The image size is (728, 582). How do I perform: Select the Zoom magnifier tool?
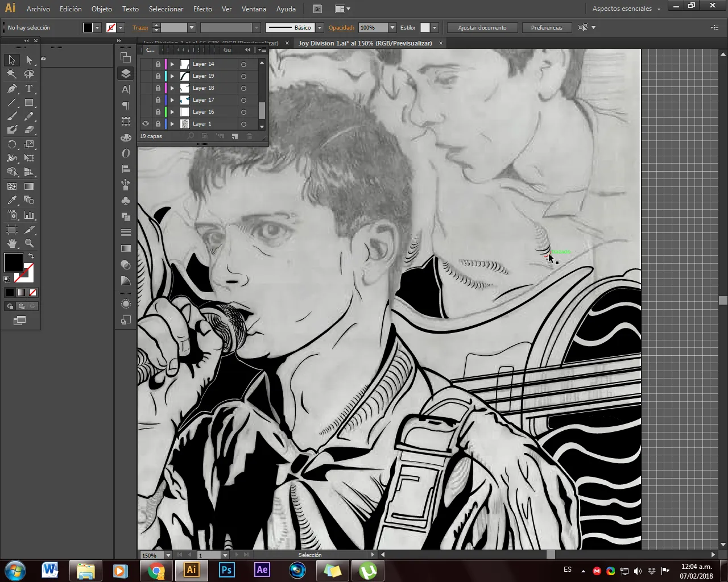(29, 243)
